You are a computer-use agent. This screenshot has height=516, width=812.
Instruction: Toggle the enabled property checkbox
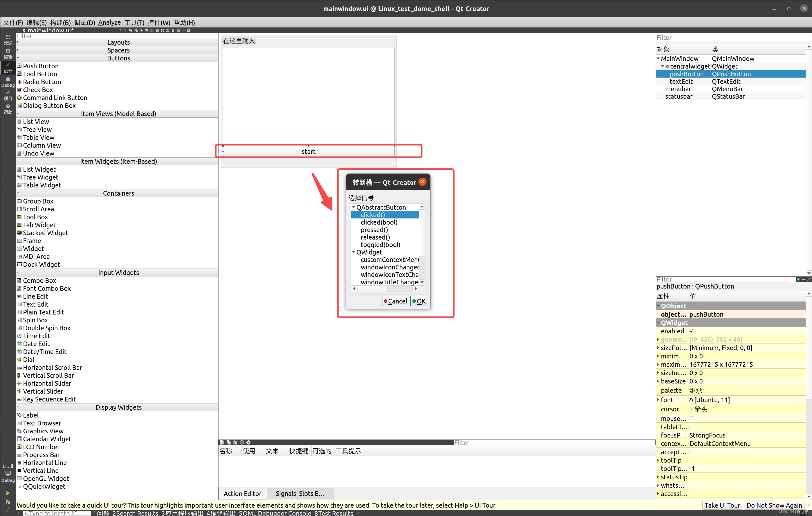pyautogui.click(x=691, y=331)
